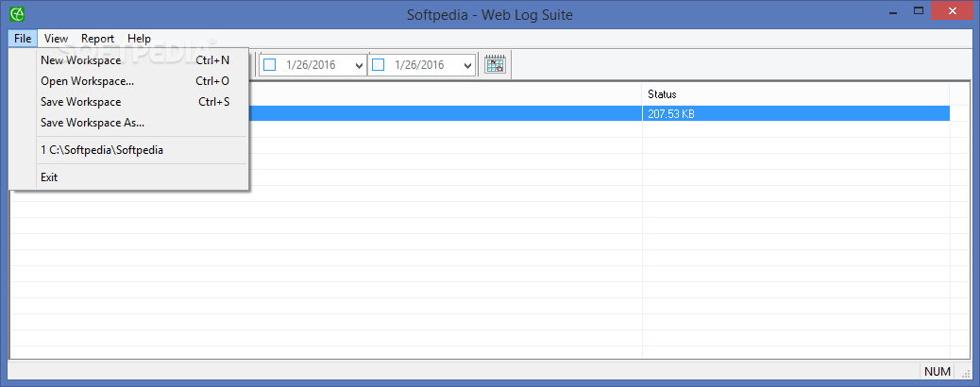Click the Web Log Suite app icon in title bar

18,12
